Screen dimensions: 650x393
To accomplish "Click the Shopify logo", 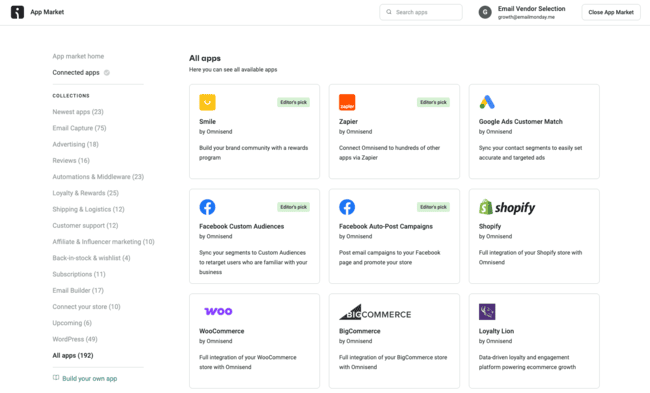I will (x=507, y=207).
